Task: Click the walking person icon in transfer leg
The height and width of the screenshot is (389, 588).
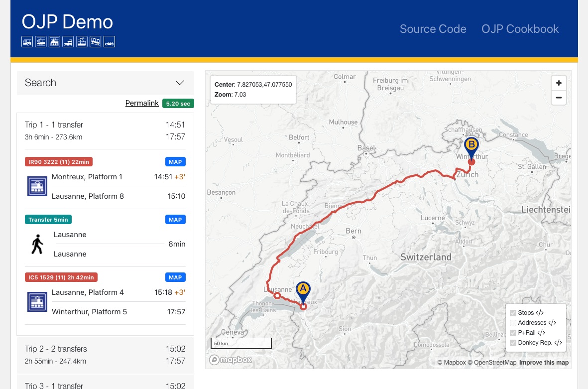Action: click(x=37, y=244)
